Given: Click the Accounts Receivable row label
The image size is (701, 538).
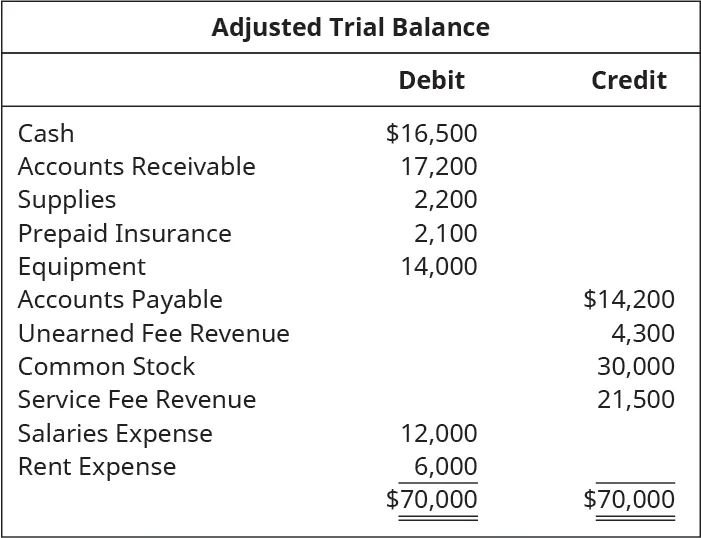Looking at the screenshot, I should 137,166.
